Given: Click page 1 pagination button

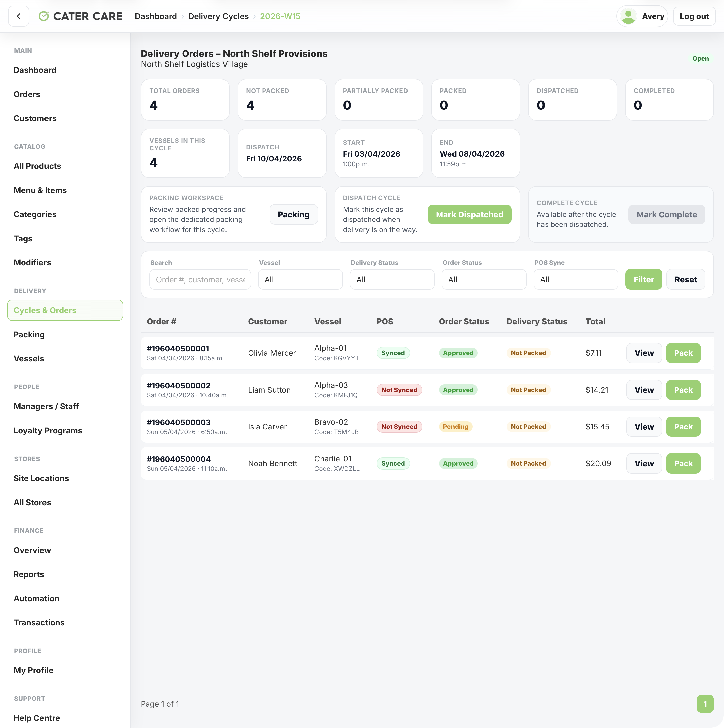Looking at the screenshot, I should (705, 704).
